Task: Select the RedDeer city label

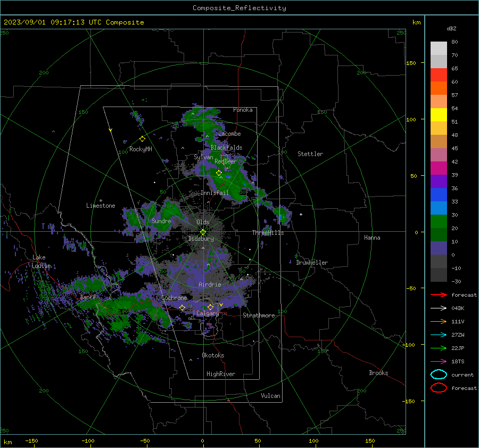Action: [226, 161]
